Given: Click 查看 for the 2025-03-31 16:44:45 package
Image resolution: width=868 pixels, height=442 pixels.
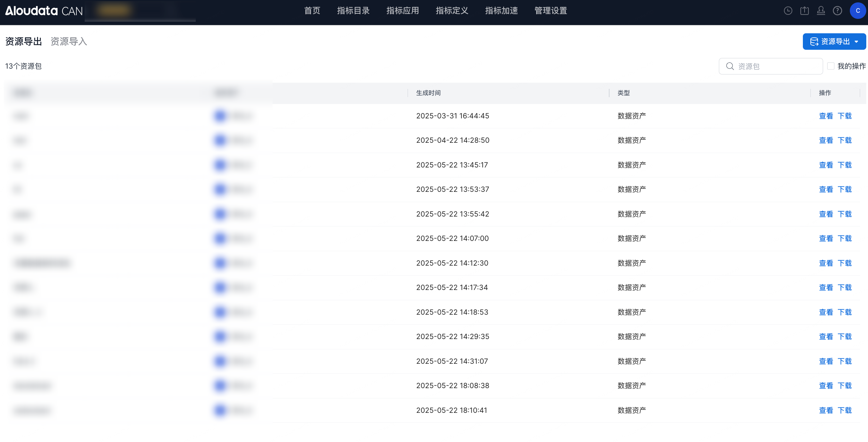Looking at the screenshot, I should tap(825, 116).
